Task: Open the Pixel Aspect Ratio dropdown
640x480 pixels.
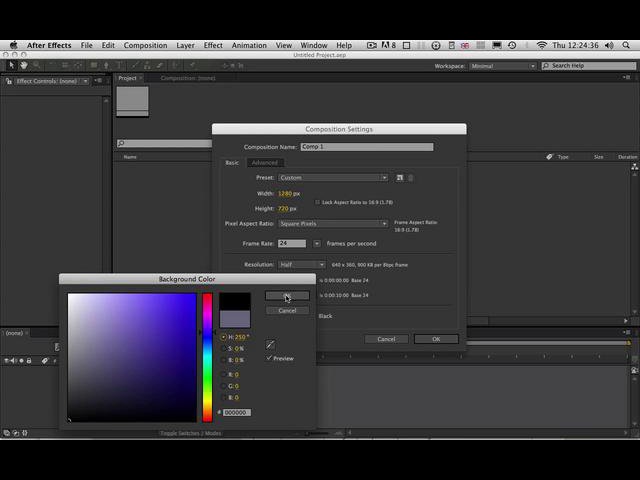Action: click(x=333, y=224)
